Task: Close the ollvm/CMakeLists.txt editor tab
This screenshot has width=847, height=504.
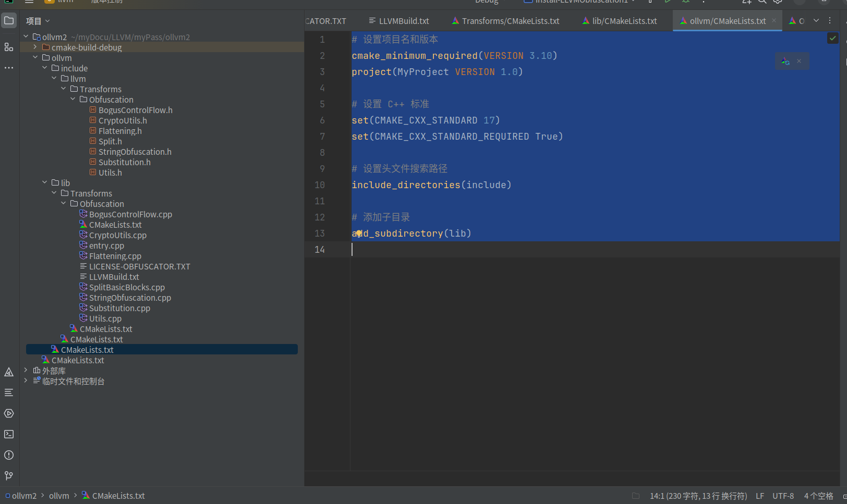Action: 774,21
